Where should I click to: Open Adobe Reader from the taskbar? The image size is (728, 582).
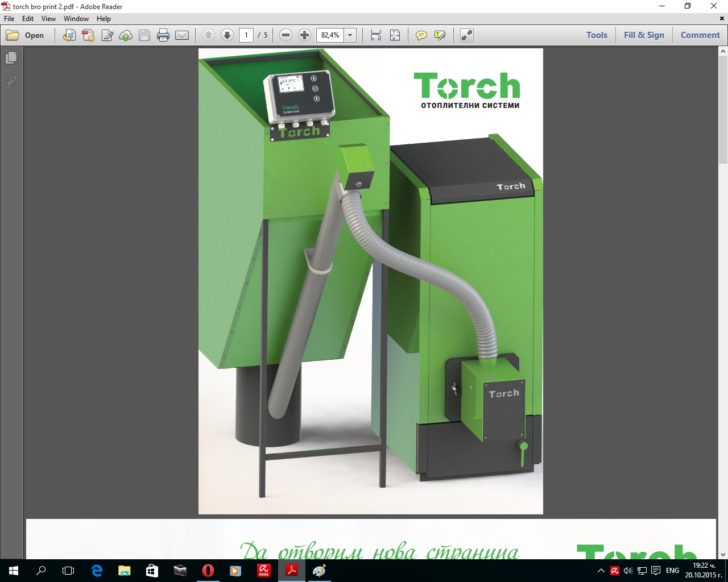[x=292, y=570]
